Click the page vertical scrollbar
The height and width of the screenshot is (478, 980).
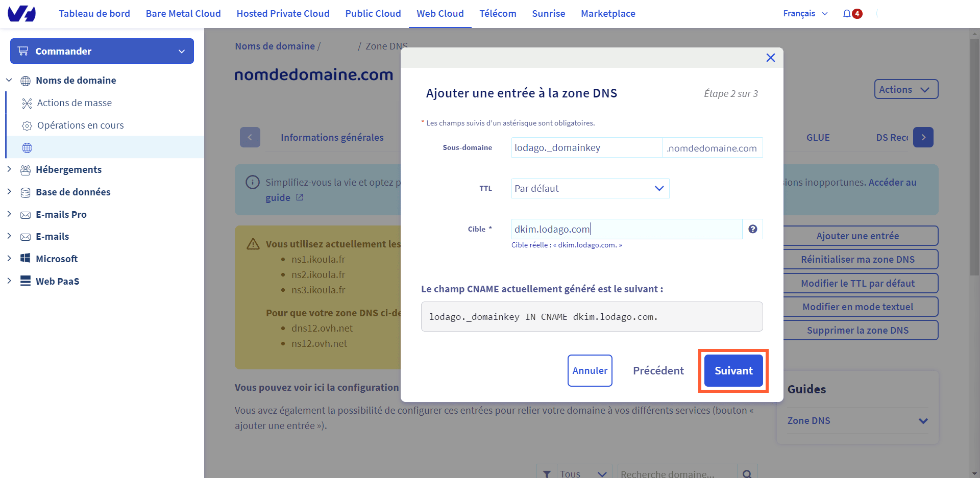(x=974, y=158)
